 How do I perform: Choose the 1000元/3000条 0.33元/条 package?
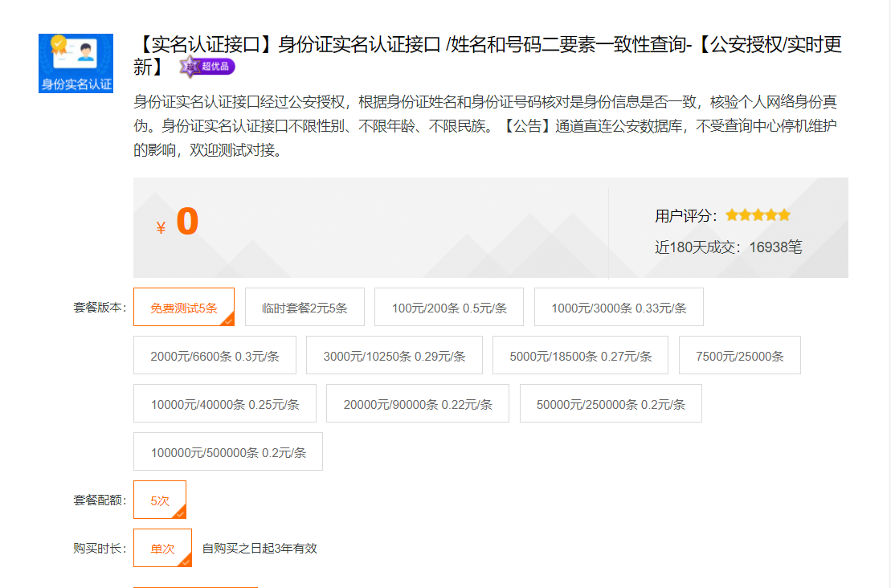click(x=619, y=307)
